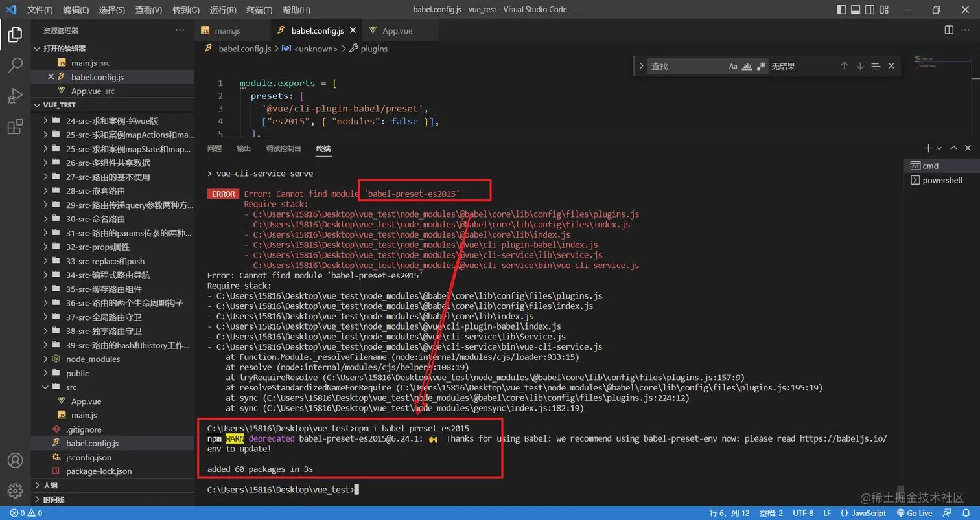Screen dimensions: 980x520
Task: Close babel.config.js in open editors list
Action: 51,77
